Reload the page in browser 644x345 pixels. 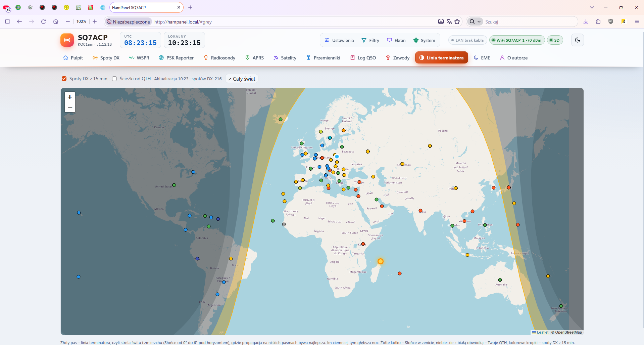pyautogui.click(x=43, y=21)
